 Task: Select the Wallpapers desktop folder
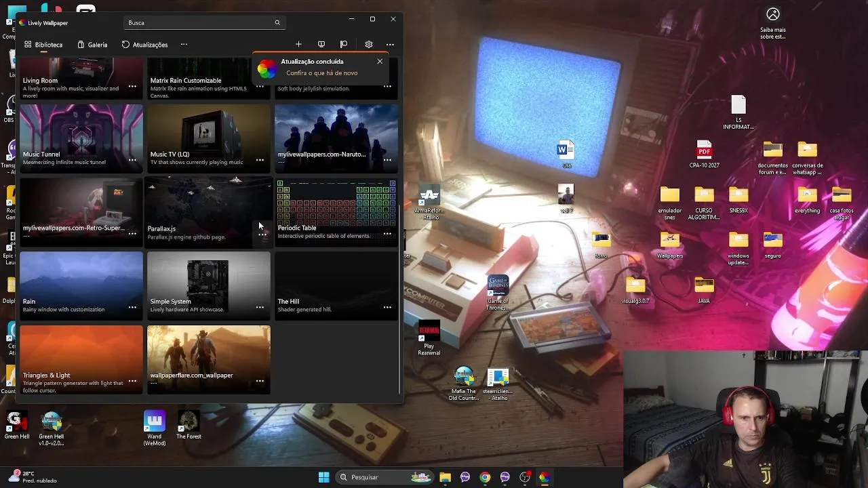[x=670, y=245]
